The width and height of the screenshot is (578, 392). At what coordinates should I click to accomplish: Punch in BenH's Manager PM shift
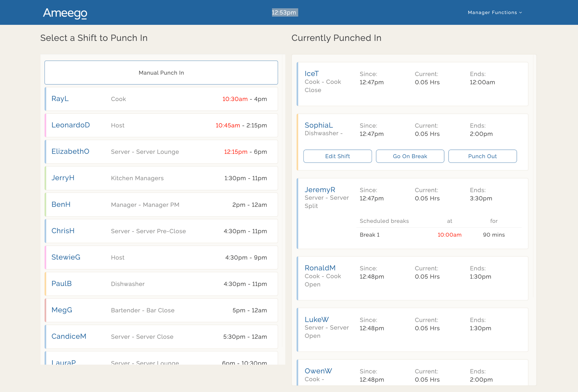[x=161, y=204]
